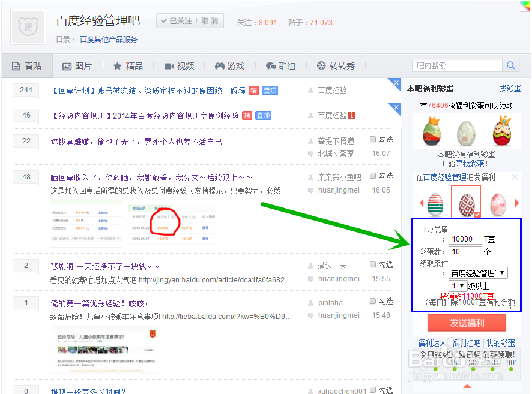Click author icon next to pinlaha
Viewport: 532px width, 394px height.
310,303
